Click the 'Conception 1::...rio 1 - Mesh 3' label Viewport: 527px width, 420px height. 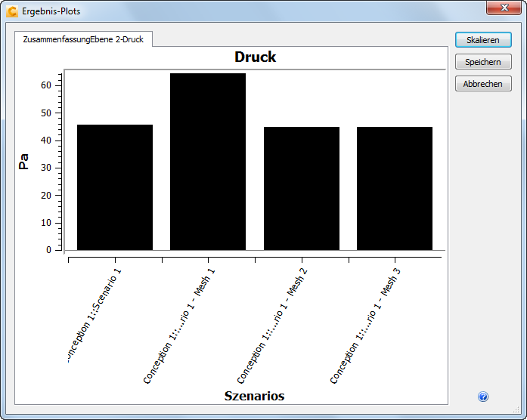(x=365, y=326)
